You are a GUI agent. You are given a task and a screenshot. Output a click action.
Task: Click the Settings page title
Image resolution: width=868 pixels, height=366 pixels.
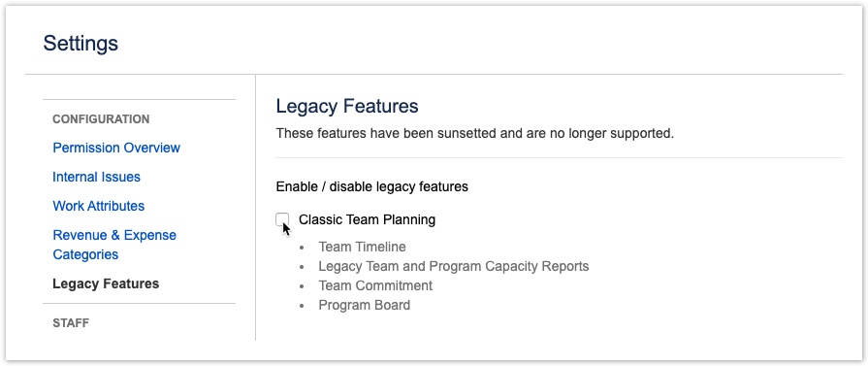tap(80, 44)
